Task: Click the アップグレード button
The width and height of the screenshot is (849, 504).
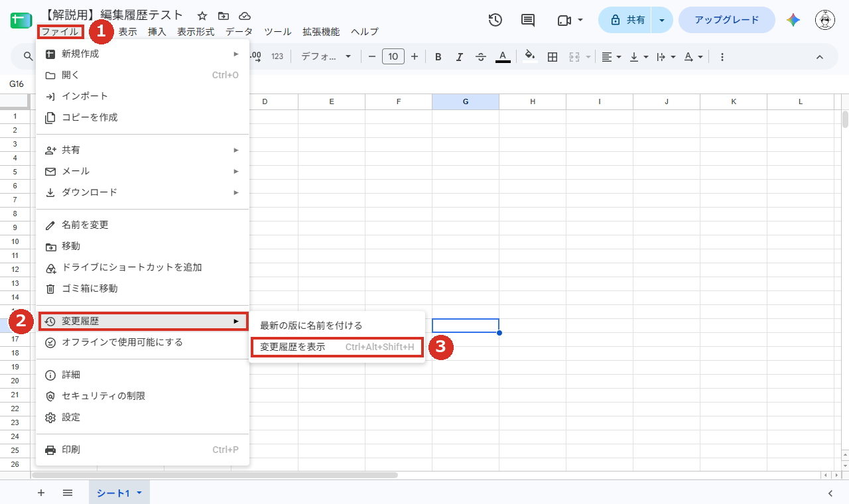Action: [x=727, y=20]
